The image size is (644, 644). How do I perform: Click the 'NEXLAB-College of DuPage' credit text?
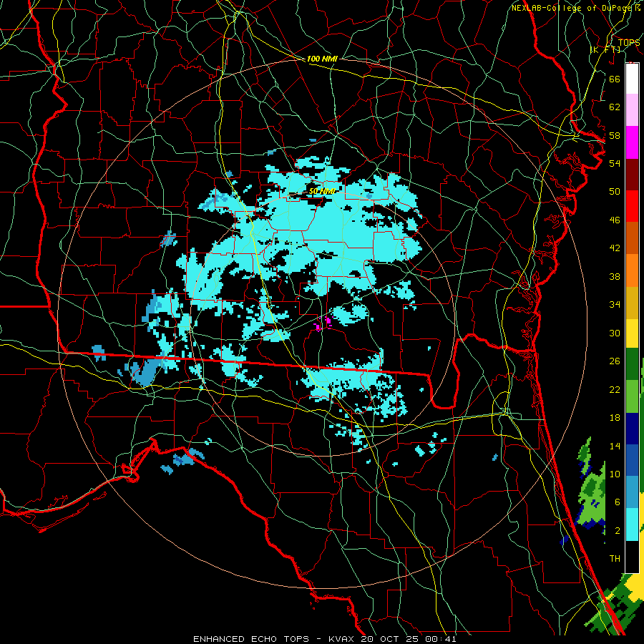[x=572, y=8]
